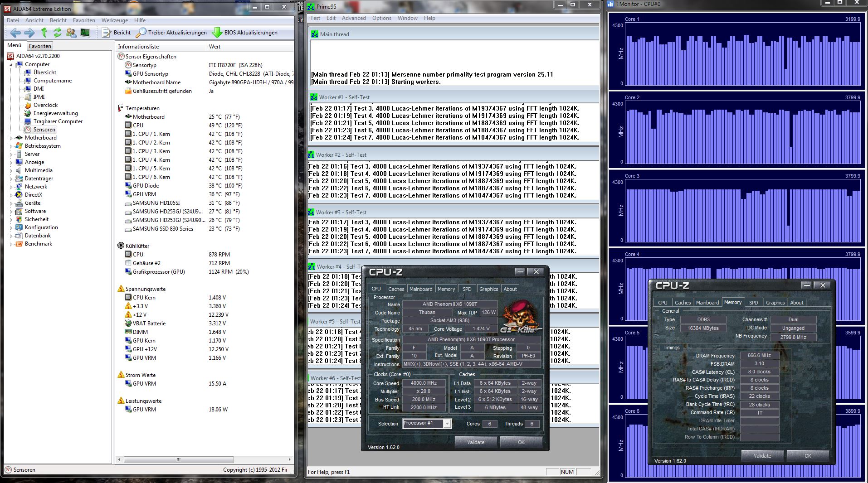
Task: Click Validate in the CPU-Z processor window
Action: [476, 442]
